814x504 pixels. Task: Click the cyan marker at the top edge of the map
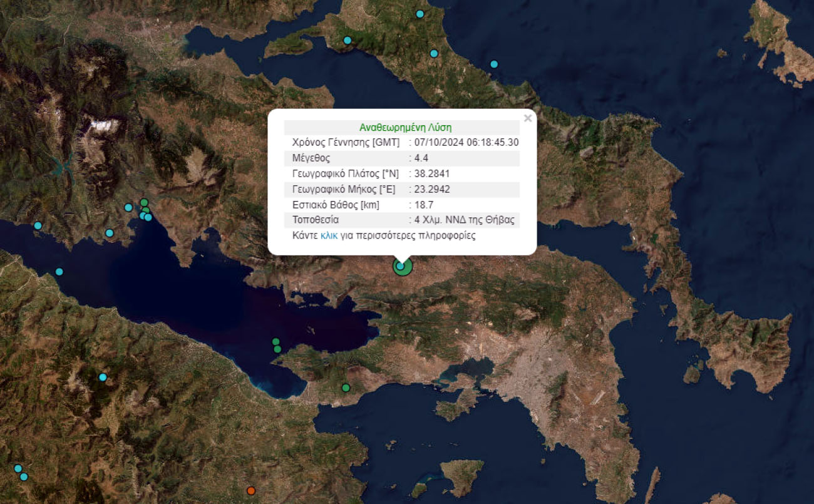(x=420, y=14)
